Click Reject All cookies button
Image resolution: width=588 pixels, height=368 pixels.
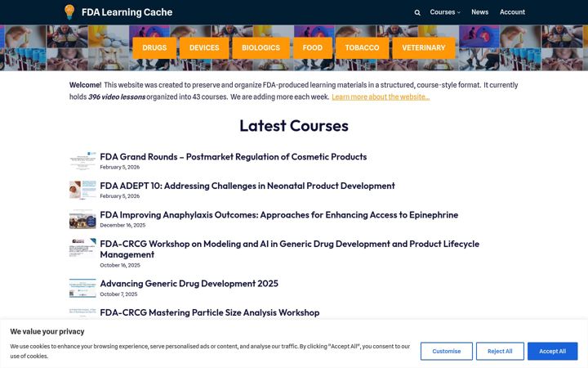click(x=500, y=351)
